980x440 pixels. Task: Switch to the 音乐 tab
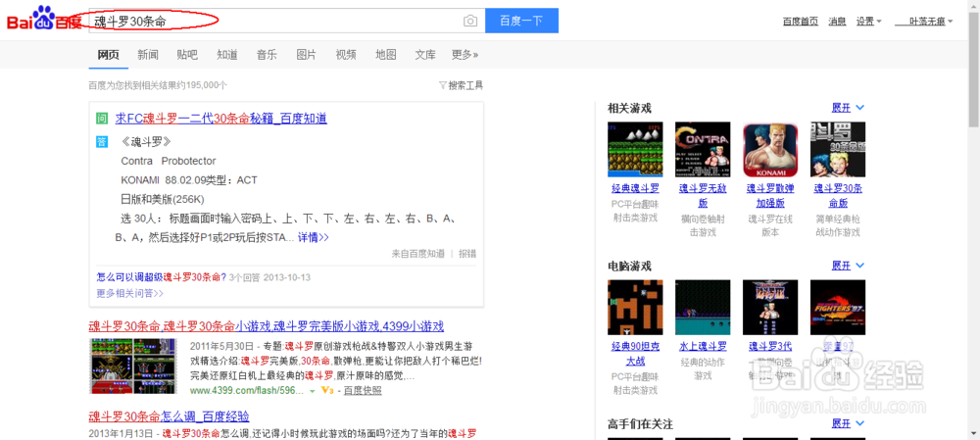click(267, 55)
